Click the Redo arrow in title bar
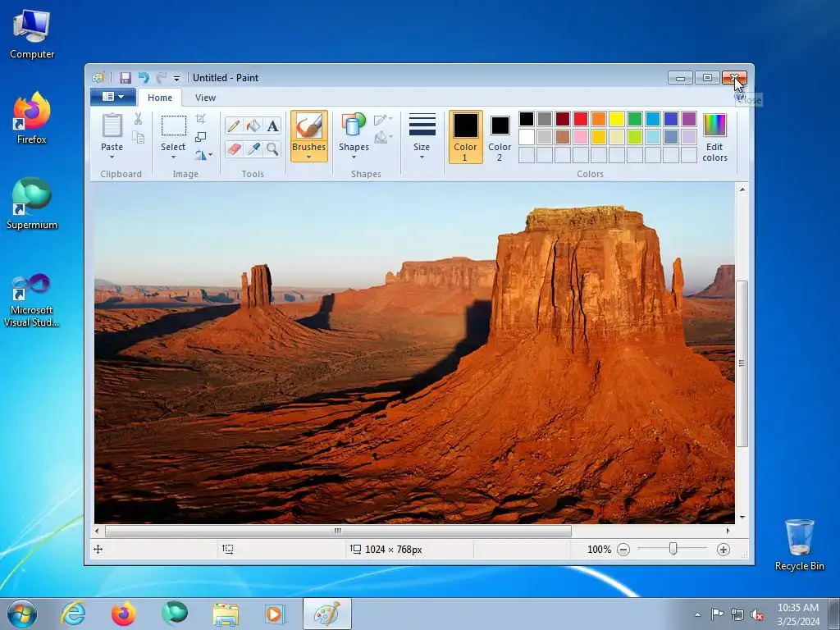Viewport: 840px width, 630px height. [x=161, y=78]
